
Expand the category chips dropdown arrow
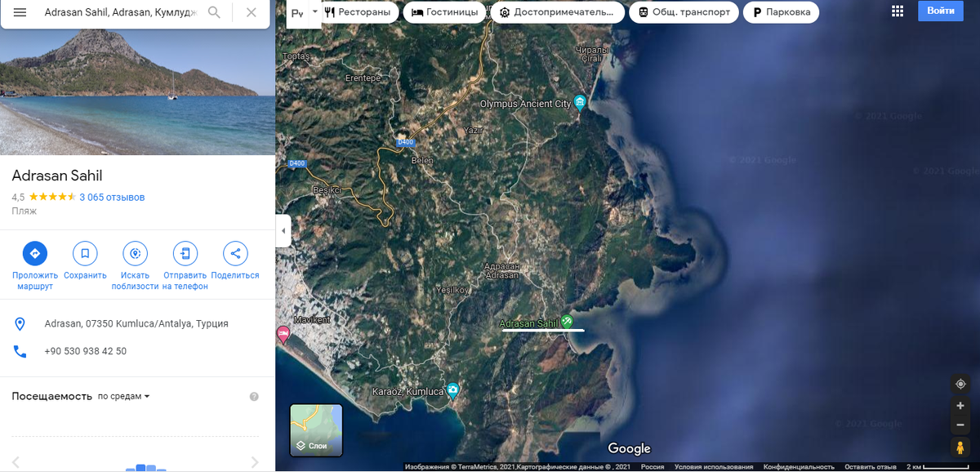(x=314, y=12)
